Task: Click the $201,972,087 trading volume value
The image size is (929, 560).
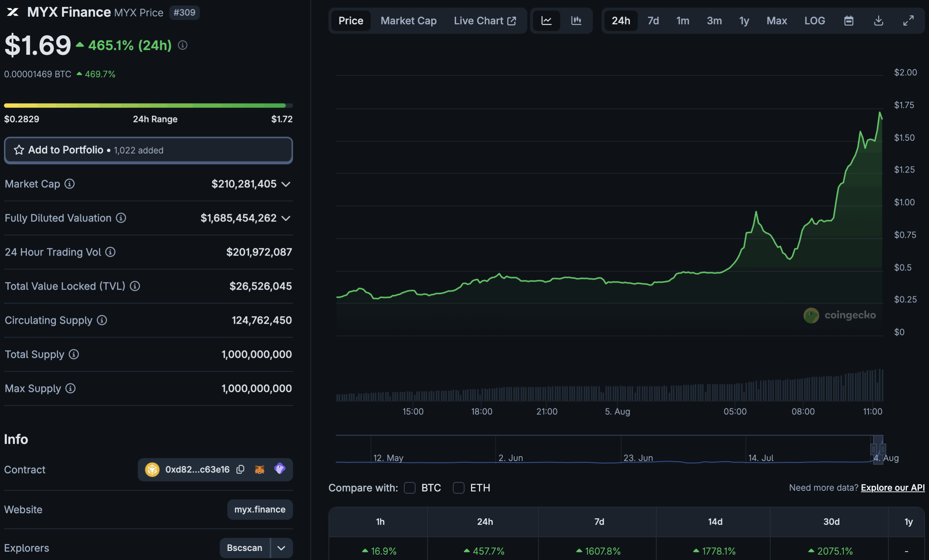Action: (259, 252)
